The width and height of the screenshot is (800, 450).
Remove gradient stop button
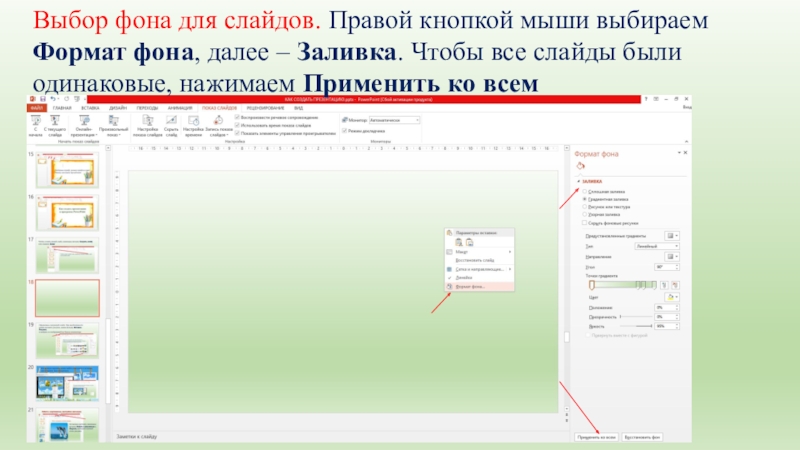[675, 285]
